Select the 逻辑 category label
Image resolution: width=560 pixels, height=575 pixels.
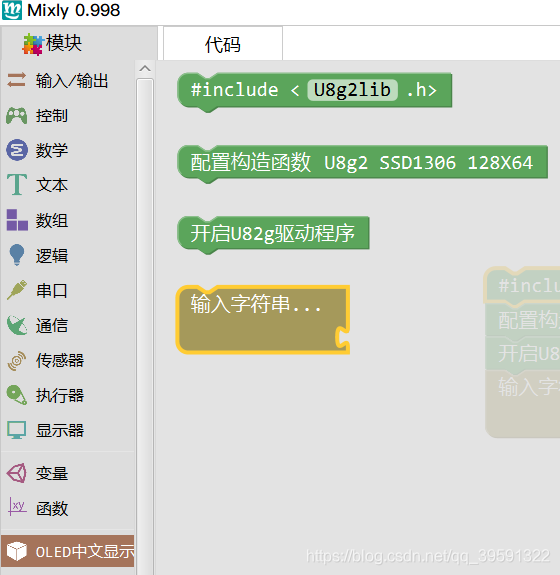[52, 255]
